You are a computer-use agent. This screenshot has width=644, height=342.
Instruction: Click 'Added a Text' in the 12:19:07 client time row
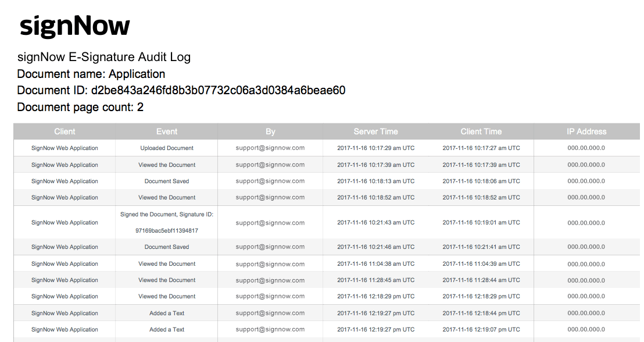click(x=167, y=329)
